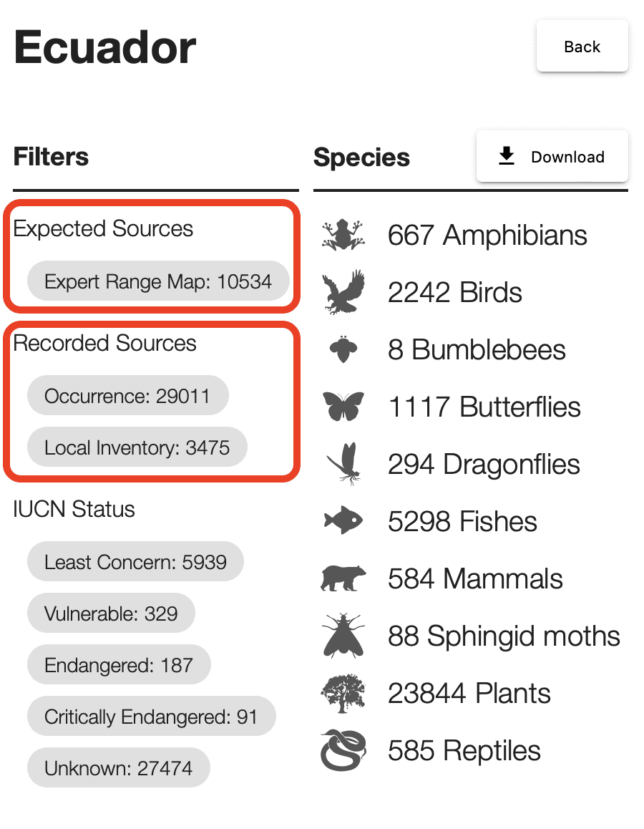Screen dimensions: 644x829
Task: Click the Bumblebees bee icon
Action: 343,349
